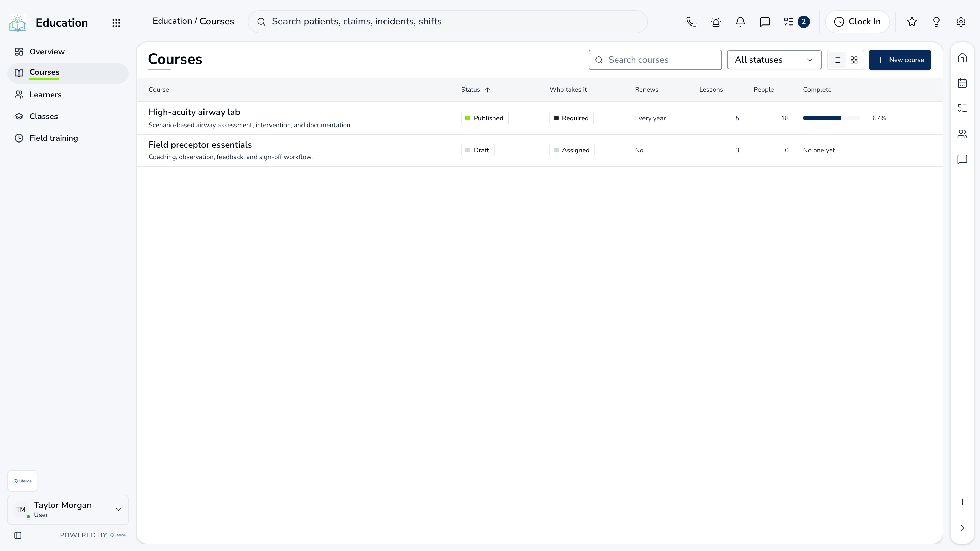Image resolution: width=980 pixels, height=551 pixels.
Task: Switch to list view
Action: [x=837, y=60]
